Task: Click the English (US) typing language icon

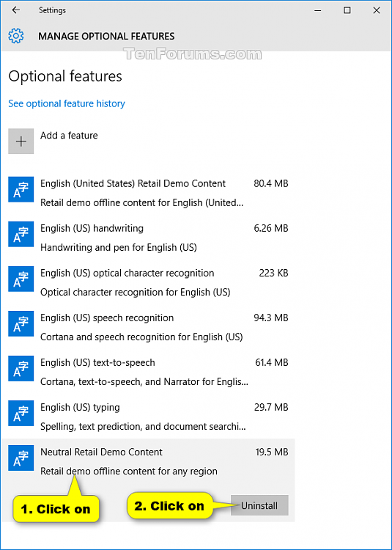Action: pyautogui.click(x=21, y=413)
